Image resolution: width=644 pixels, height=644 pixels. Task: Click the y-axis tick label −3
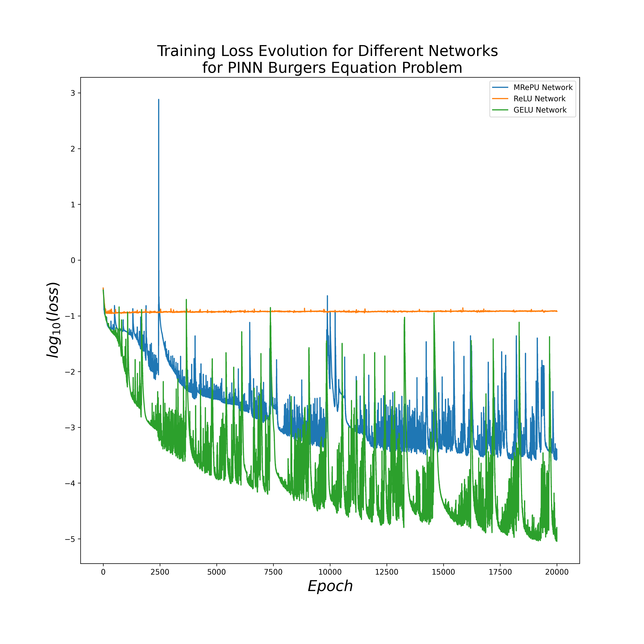70,428
